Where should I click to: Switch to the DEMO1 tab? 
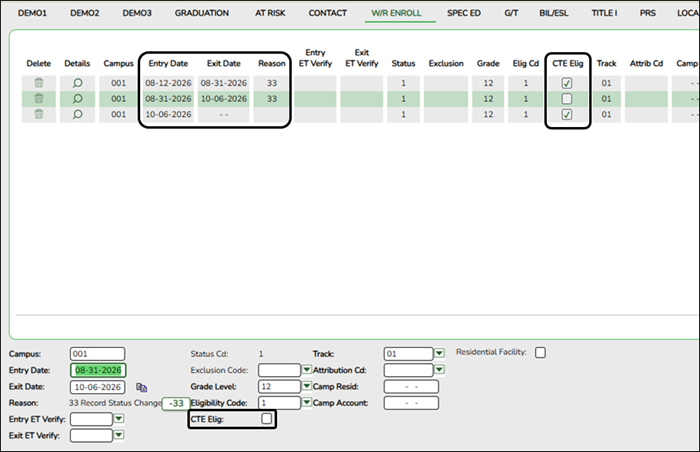pyautogui.click(x=32, y=13)
